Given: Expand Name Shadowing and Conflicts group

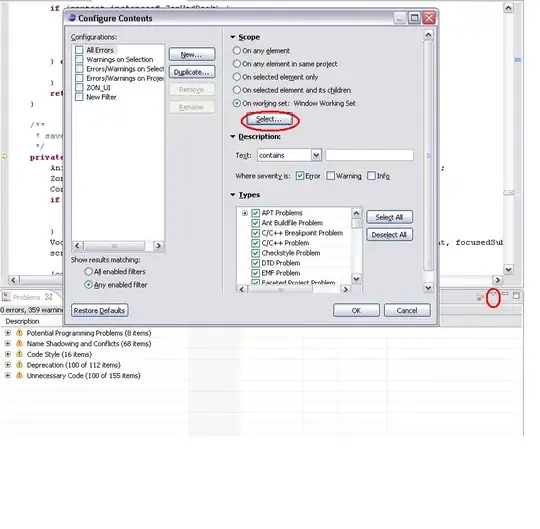Looking at the screenshot, I should (x=8, y=343).
